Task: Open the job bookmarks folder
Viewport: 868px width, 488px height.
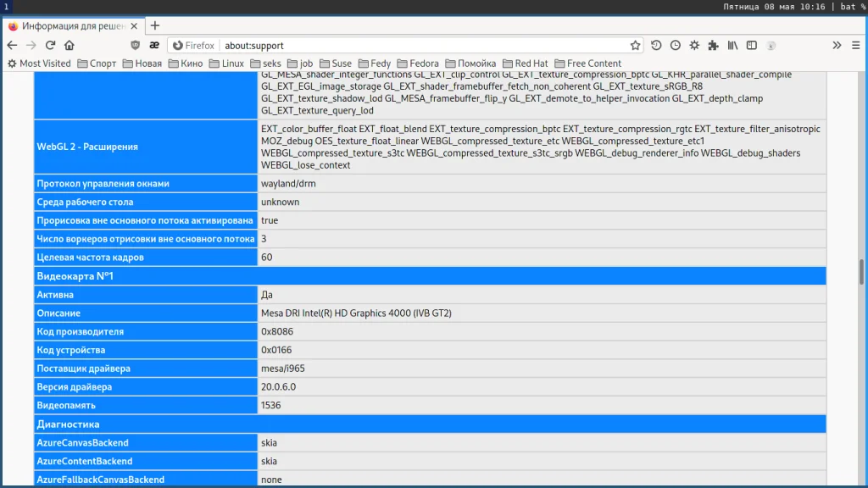Action: (x=300, y=64)
